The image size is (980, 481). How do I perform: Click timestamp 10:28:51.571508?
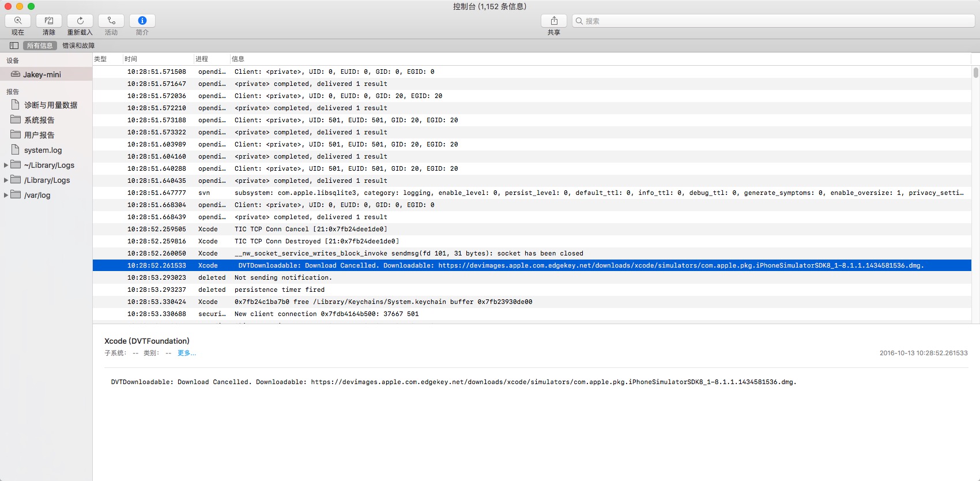[x=157, y=72]
